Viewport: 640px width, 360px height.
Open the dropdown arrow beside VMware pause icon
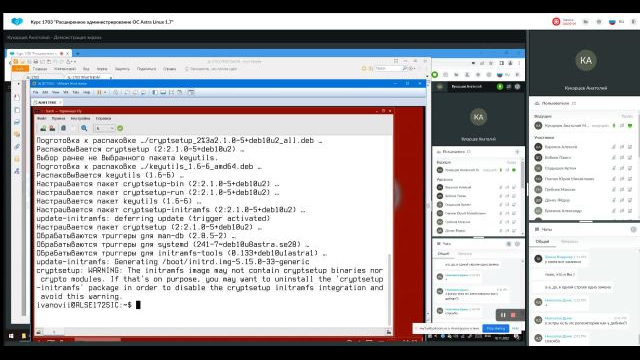105,92
